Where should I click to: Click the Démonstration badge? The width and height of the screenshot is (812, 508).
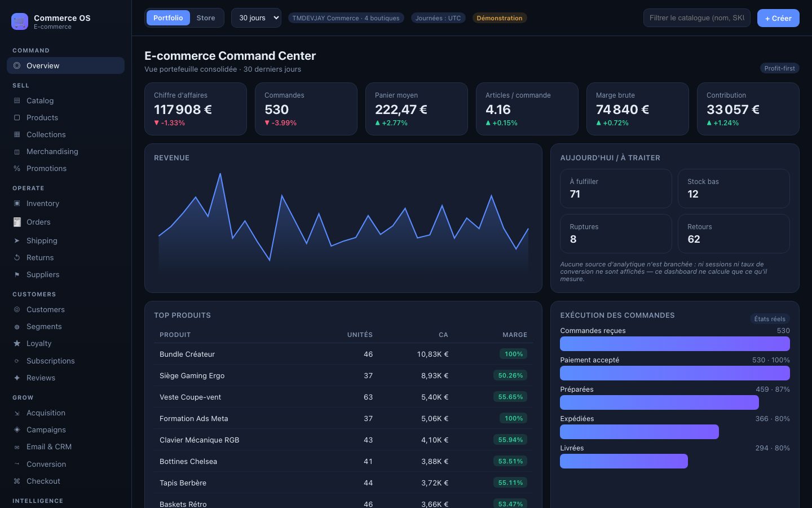[500, 18]
